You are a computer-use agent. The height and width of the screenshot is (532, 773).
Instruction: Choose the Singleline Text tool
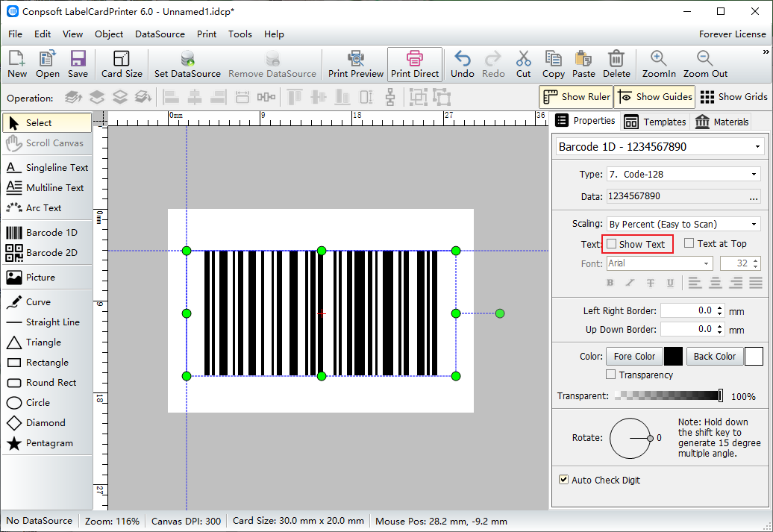[47, 168]
